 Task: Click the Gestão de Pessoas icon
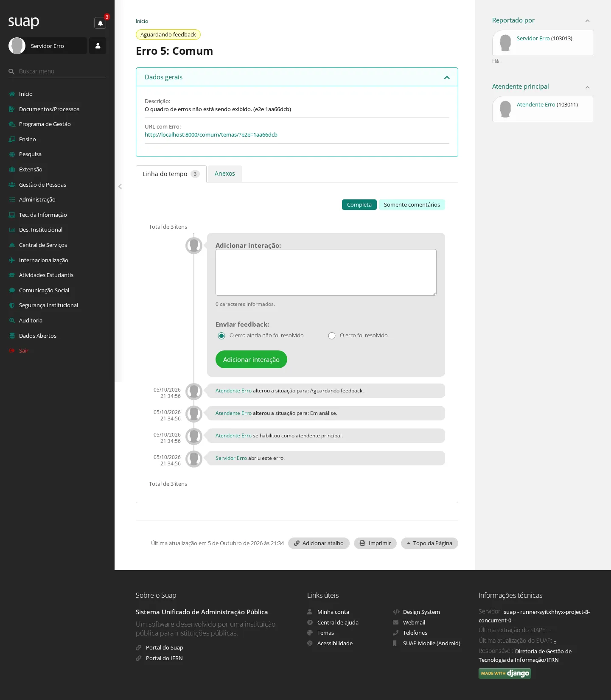(x=12, y=185)
